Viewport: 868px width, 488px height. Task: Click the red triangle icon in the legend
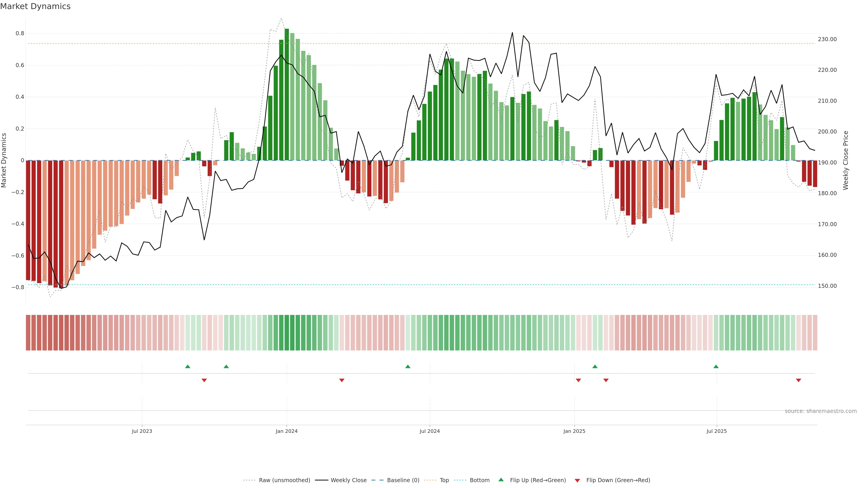[577, 481]
